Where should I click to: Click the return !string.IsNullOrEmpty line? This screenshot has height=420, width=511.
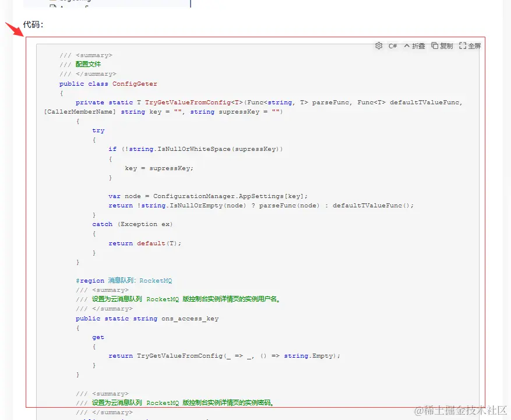[261, 206]
